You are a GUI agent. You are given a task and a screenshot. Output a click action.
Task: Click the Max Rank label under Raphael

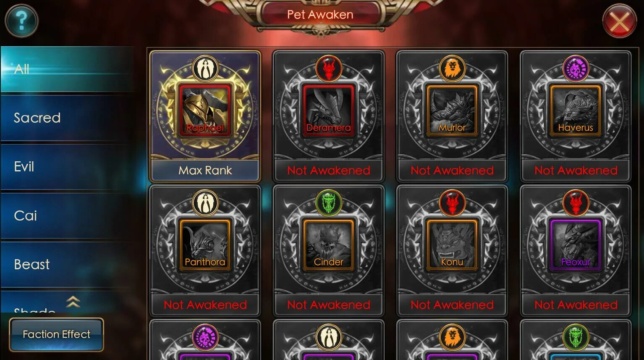[205, 170]
